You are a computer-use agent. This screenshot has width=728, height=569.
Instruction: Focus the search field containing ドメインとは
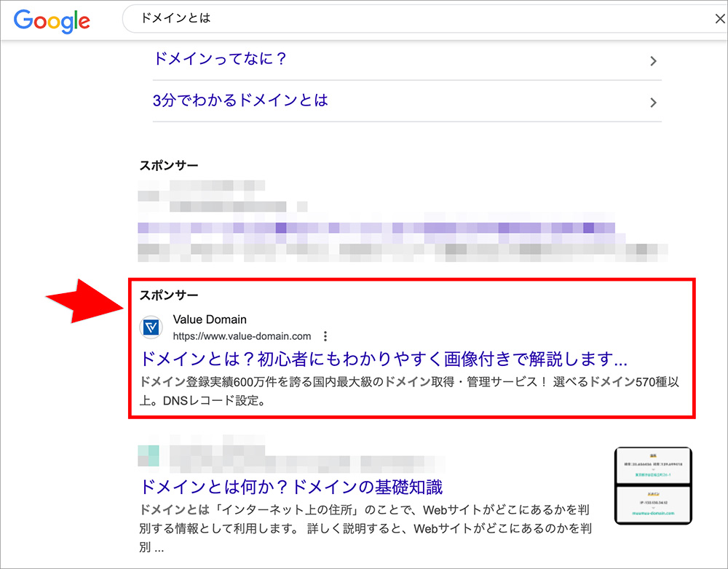[x=415, y=19]
